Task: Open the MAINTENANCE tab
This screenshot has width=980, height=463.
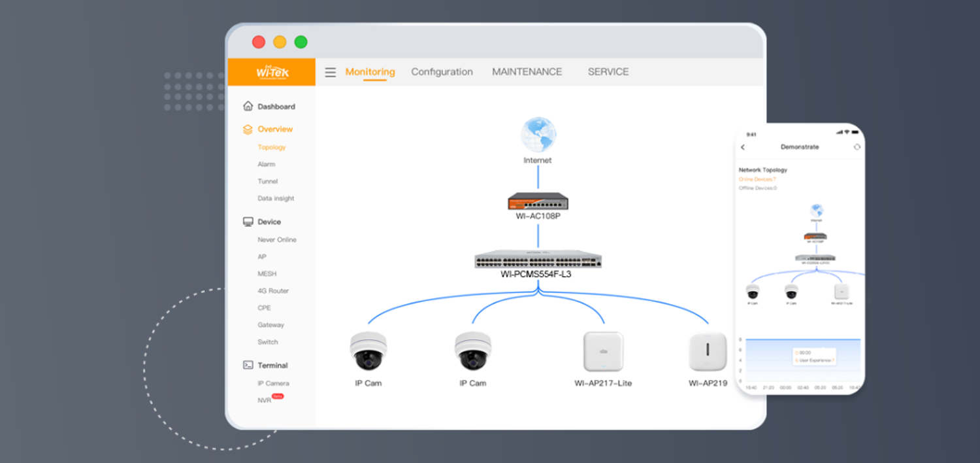Action: pos(527,72)
